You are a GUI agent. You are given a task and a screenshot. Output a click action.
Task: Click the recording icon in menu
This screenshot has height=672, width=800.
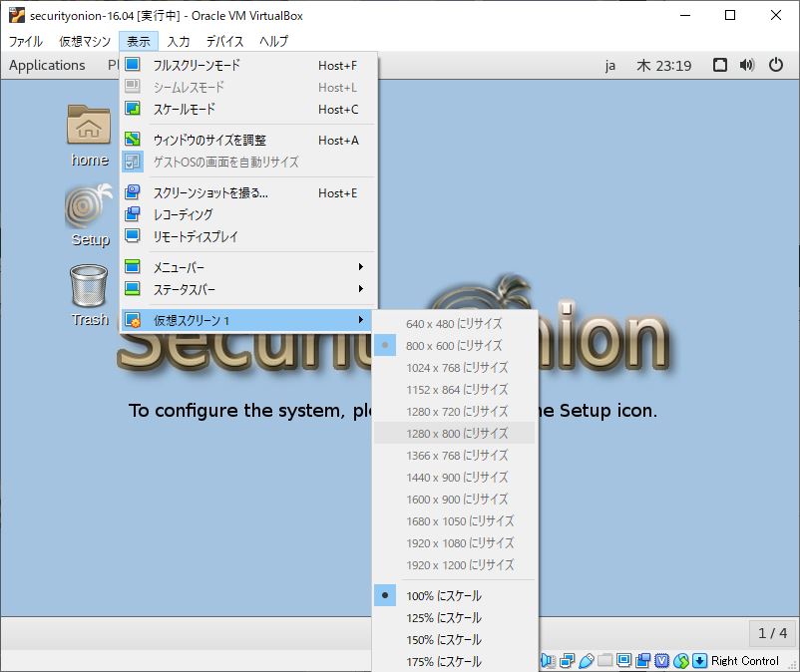(x=133, y=214)
